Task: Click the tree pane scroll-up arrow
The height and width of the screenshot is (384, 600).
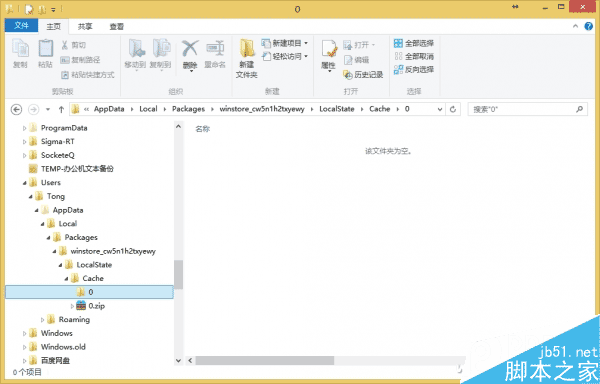Action: pos(178,127)
